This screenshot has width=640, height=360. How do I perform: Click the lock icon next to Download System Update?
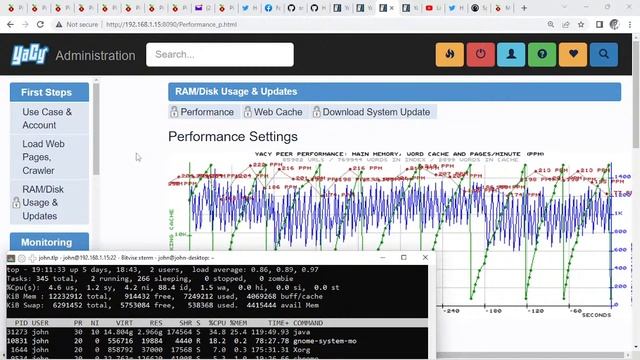pyautogui.click(x=316, y=112)
